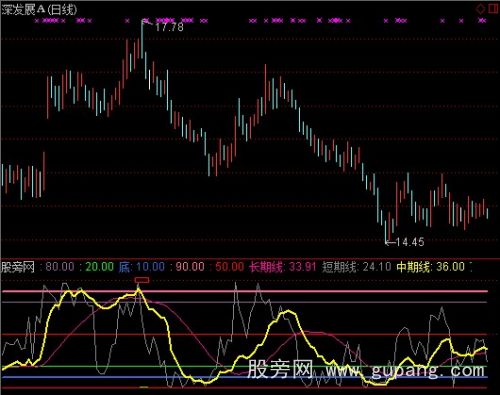Click the yellow 中期线: 36.00 readout
The height and width of the screenshot is (395, 500).
click(x=430, y=267)
